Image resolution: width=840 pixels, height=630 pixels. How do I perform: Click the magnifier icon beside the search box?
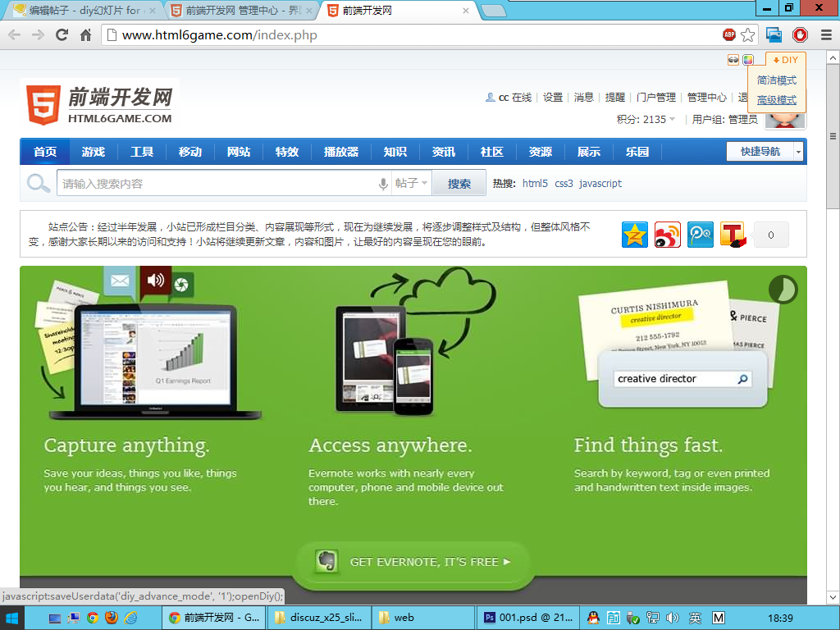coord(38,184)
